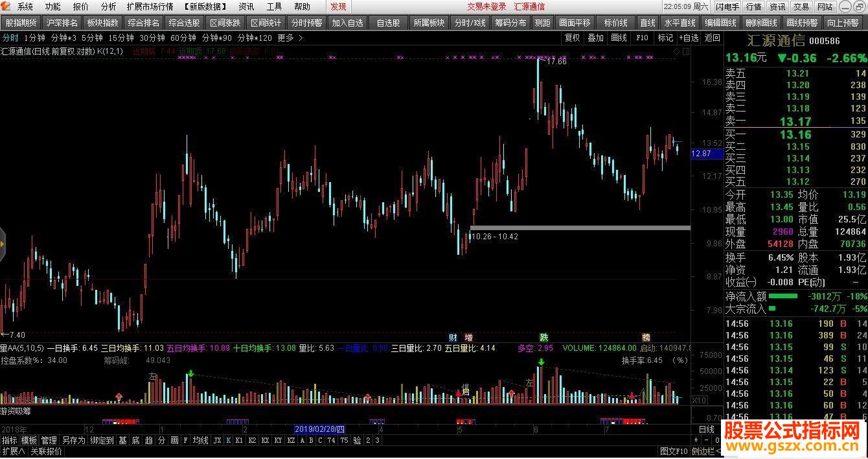Click the 区间统计 toolbar button
Image resolution: width=868 pixels, height=459 pixels.
pyautogui.click(x=266, y=22)
